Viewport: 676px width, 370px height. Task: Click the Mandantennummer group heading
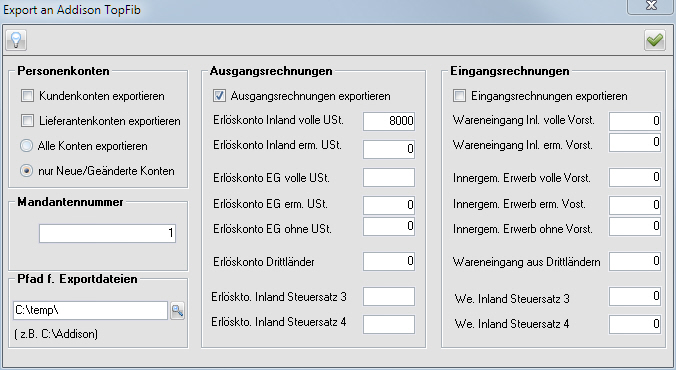(x=70, y=202)
